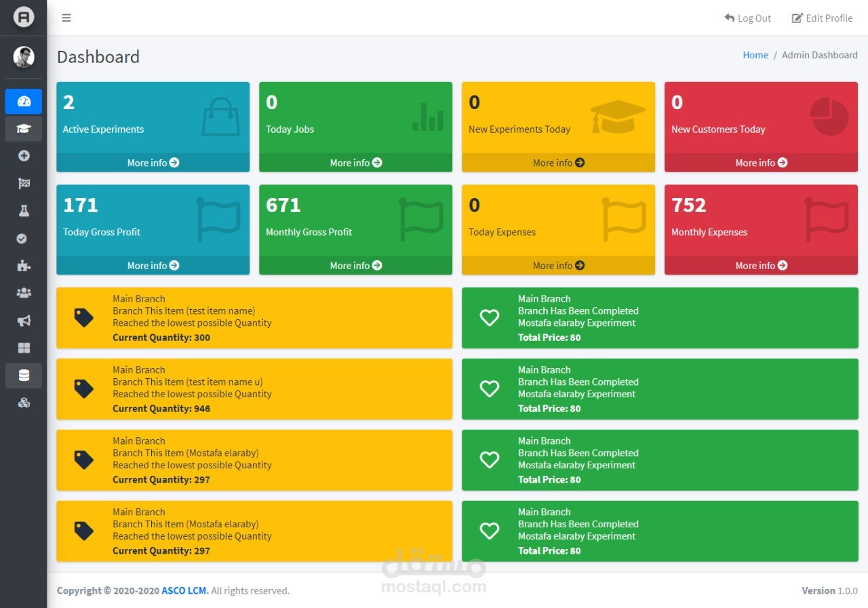Image resolution: width=868 pixels, height=608 pixels.
Task: Open the users group sidebar icon
Action: (x=24, y=293)
